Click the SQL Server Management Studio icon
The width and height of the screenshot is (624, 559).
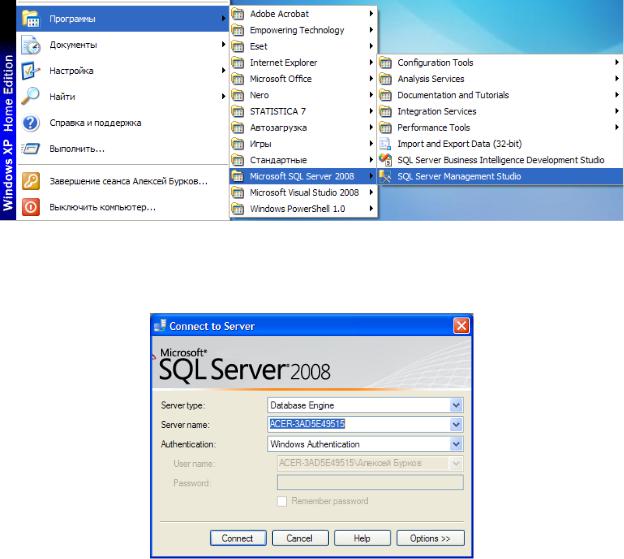(x=385, y=176)
